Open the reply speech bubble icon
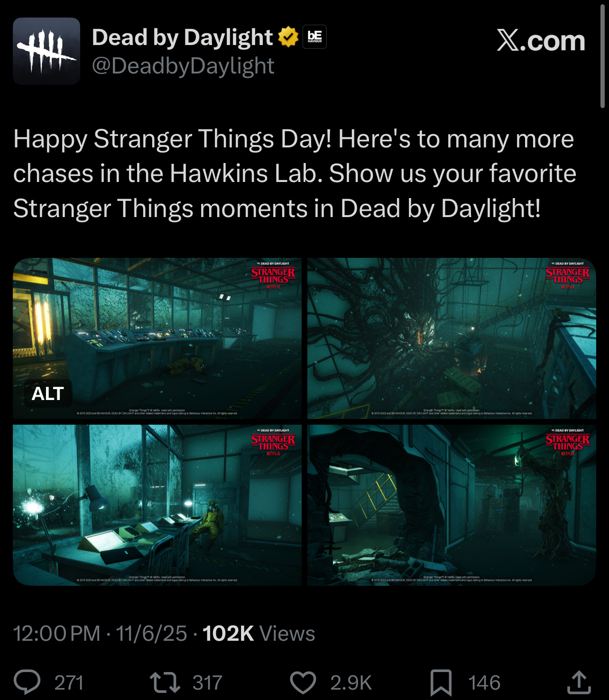The height and width of the screenshot is (700, 609). click(x=27, y=682)
